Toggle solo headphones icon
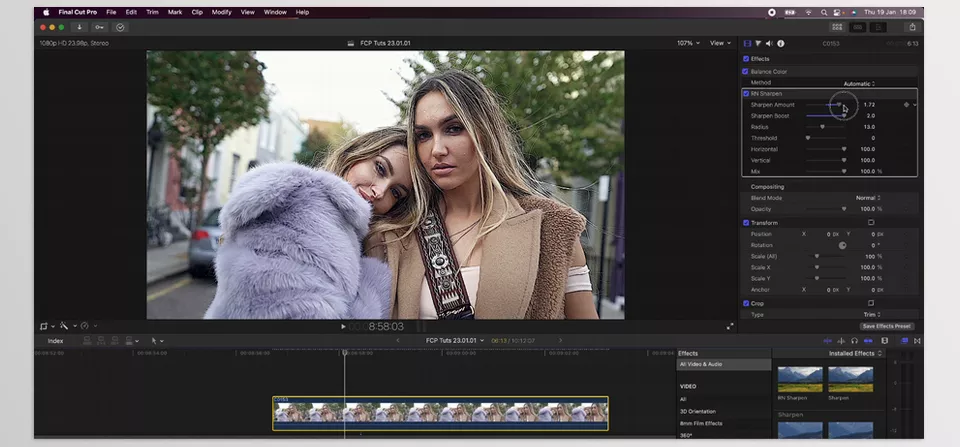Viewport: 960px width, 447px height. [x=854, y=340]
